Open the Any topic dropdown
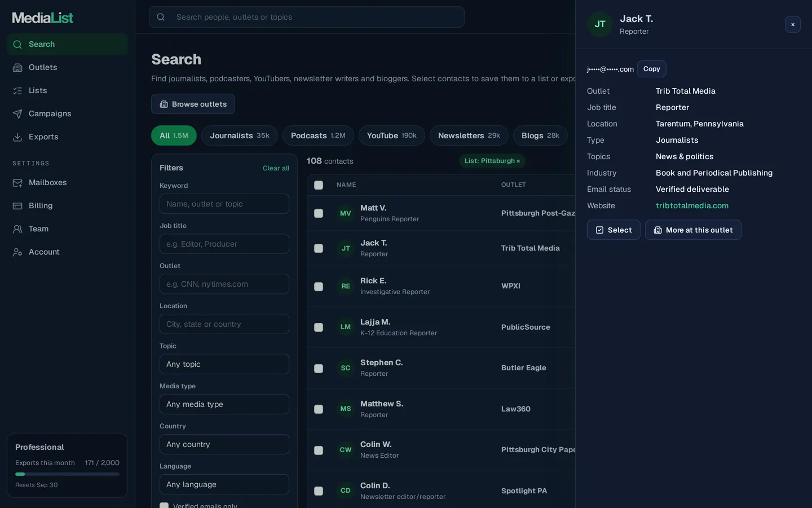Screen dimensions: 812x508 point(224,364)
